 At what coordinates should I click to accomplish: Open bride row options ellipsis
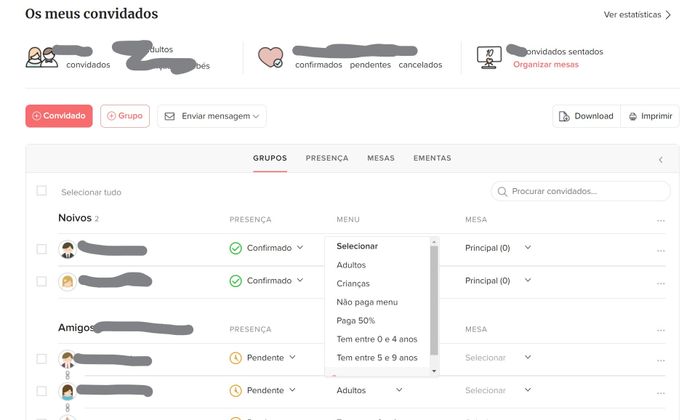(x=661, y=283)
